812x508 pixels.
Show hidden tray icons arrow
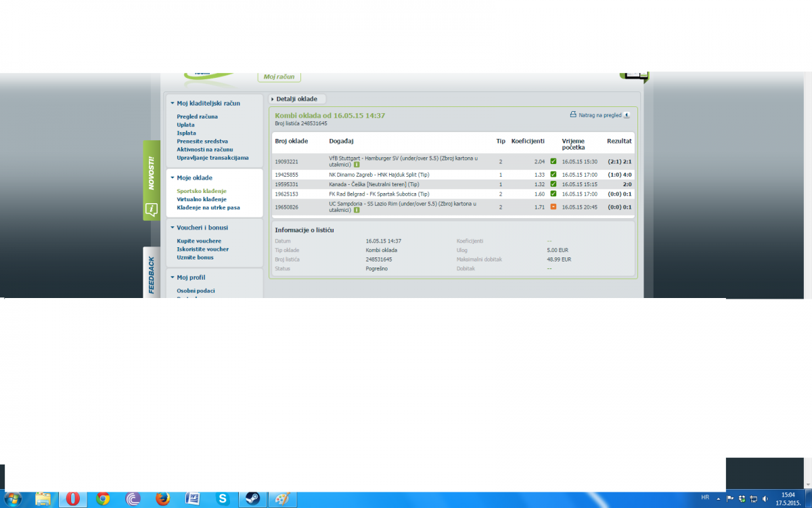coord(718,499)
